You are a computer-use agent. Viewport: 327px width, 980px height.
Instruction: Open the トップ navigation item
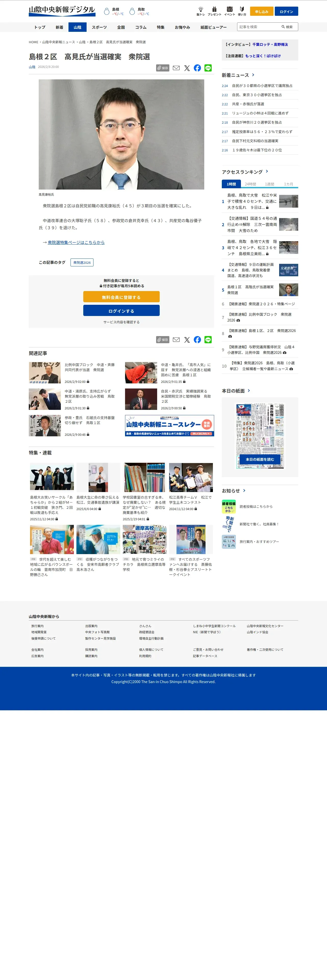pyautogui.click(x=40, y=27)
